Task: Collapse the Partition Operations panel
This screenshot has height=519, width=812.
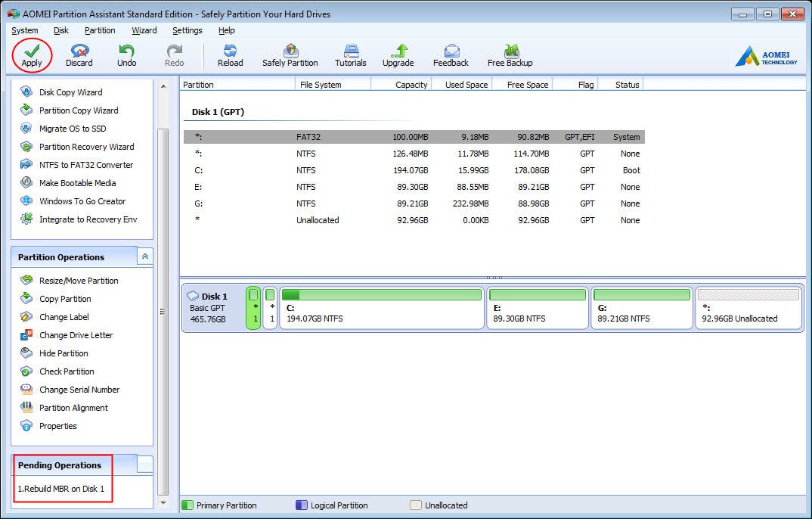Action: tap(145, 256)
